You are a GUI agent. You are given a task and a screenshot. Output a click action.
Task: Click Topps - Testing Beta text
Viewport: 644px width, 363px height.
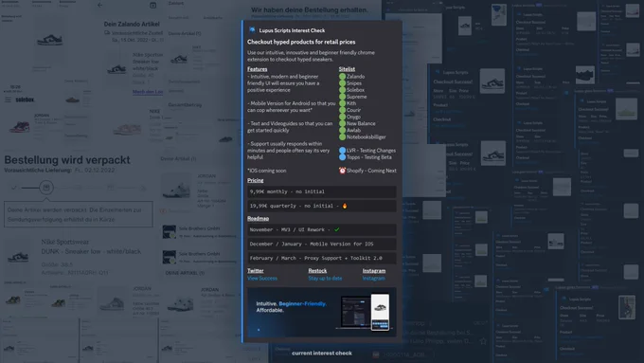[369, 157]
